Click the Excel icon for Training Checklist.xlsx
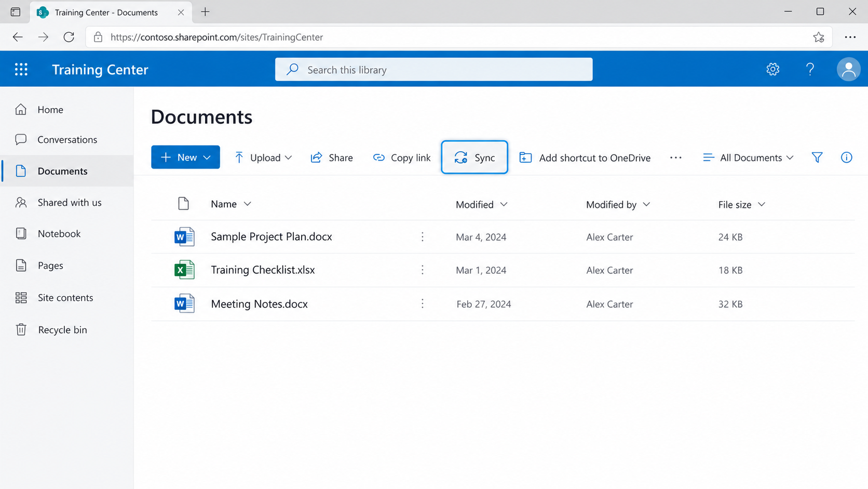This screenshot has width=868, height=489. coord(184,270)
